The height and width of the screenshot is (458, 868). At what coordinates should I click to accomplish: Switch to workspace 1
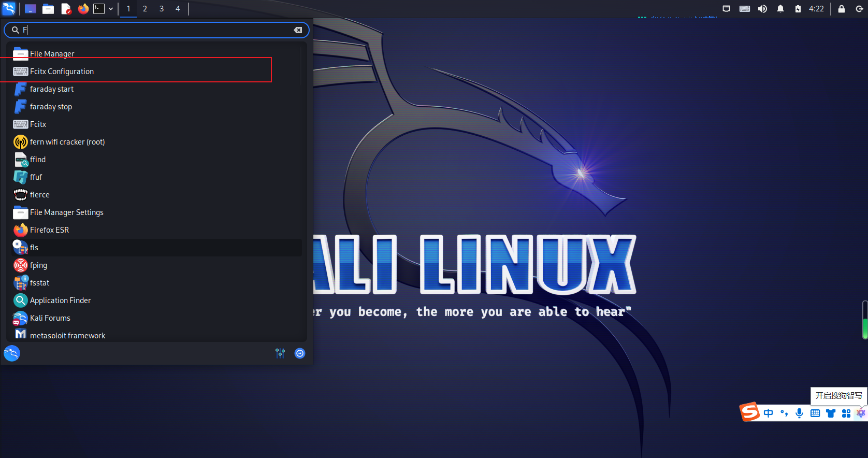pyautogui.click(x=128, y=9)
